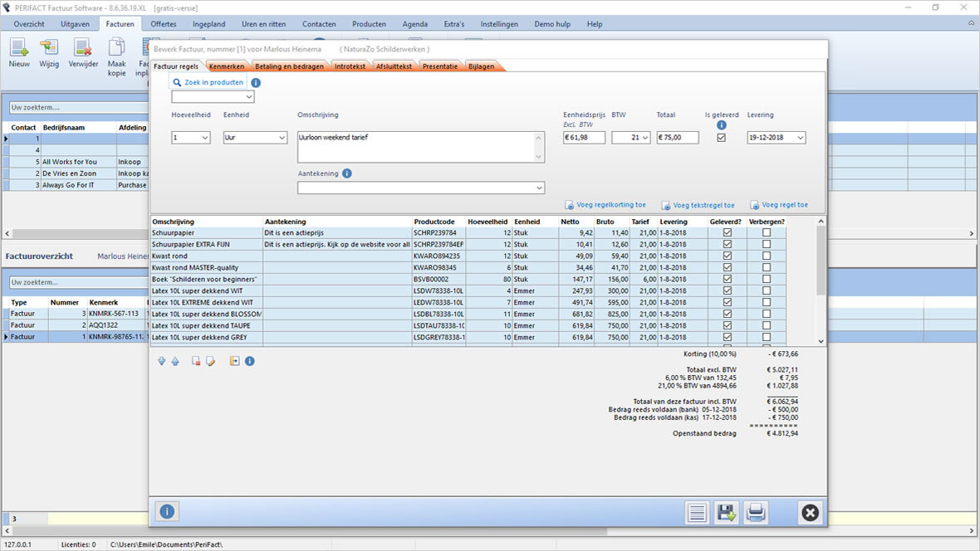Click Voeg regel toe link
This screenshot has height=551, width=980.
tap(785, 205)
